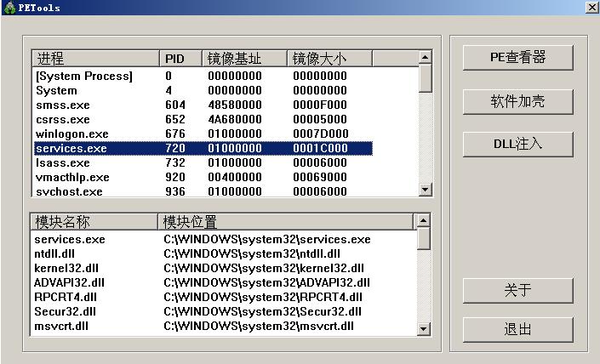Select the System process with PID 4
Viewport: 600px width, 364px height.
pos(203,91)
